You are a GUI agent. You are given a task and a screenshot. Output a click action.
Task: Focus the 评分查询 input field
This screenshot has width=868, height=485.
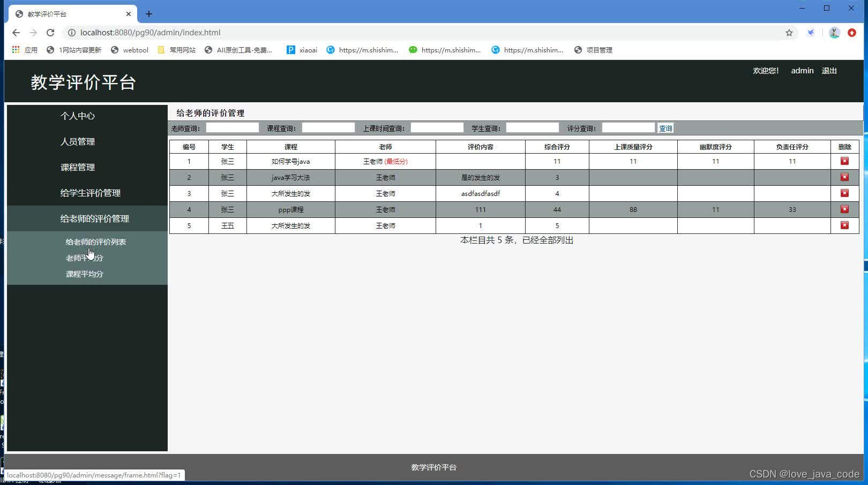(628, 128)
